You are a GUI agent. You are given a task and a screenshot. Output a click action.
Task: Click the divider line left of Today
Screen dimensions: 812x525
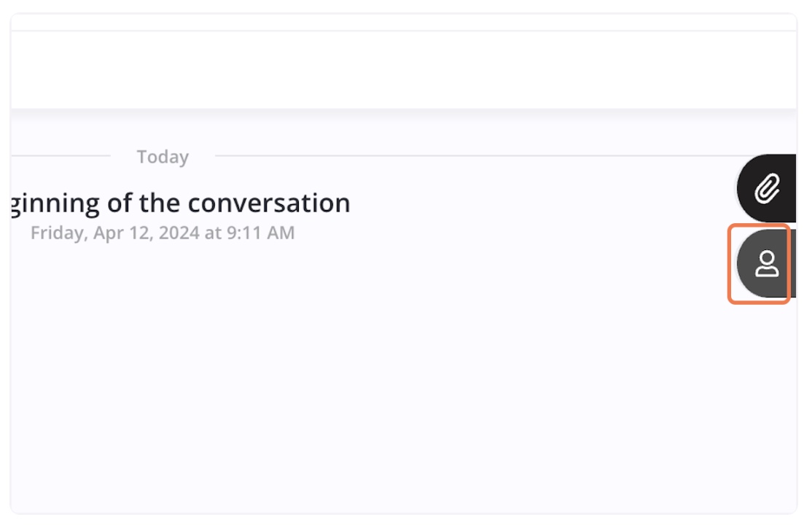pyautogui.click(x=60, y=155)
